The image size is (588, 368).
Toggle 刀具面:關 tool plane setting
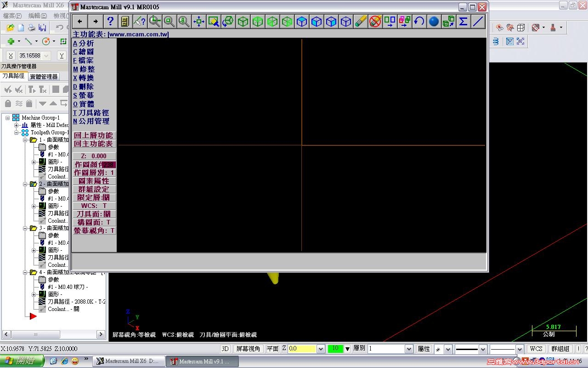coord(94,214)
